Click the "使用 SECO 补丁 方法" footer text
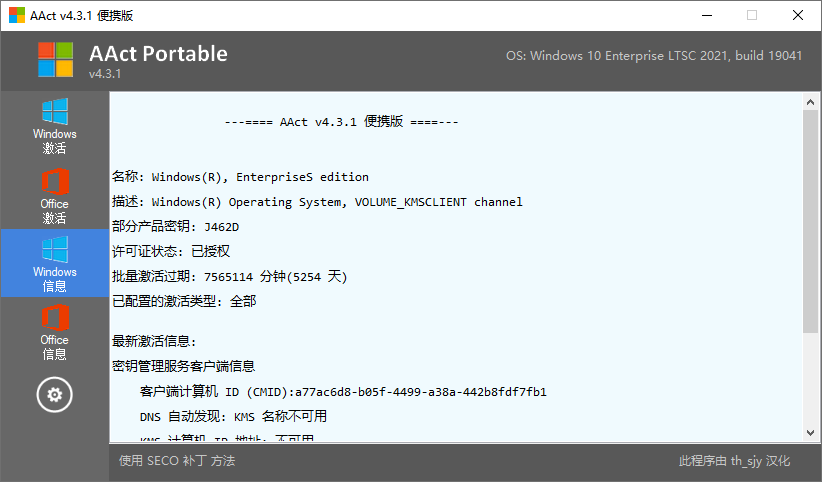This screenshot has width=822, height=482. coord(177,461)
